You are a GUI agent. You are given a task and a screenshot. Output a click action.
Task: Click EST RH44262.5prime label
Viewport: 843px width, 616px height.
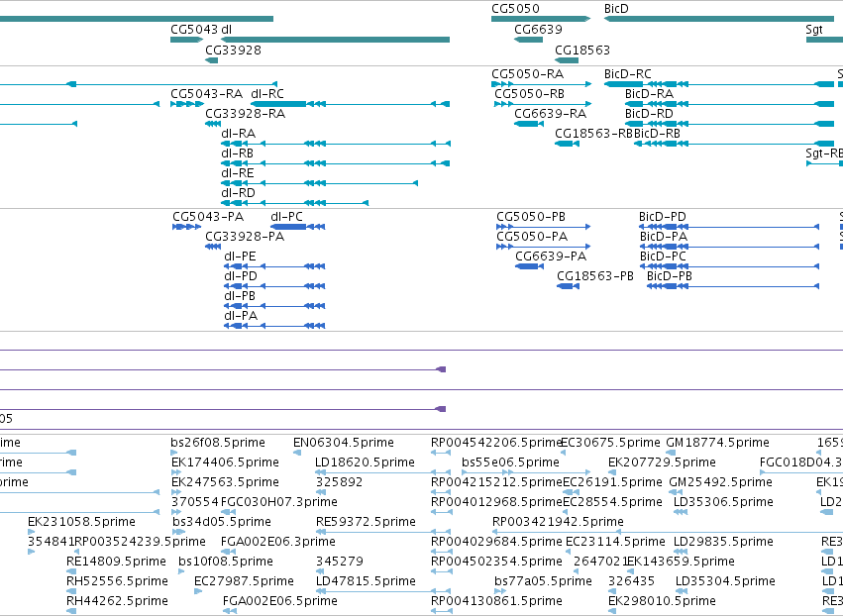click(x=117, y=601)
